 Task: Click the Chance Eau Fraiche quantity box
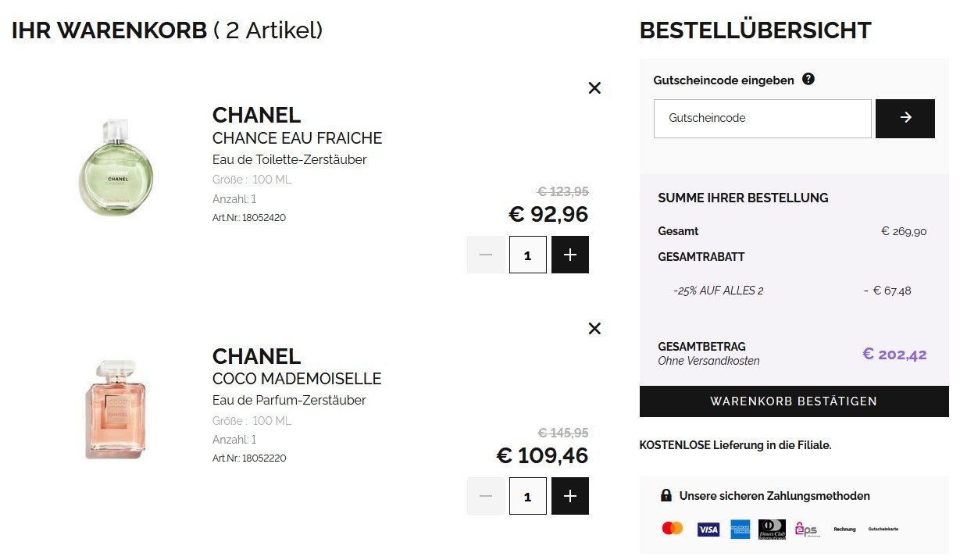coord(528,255)
